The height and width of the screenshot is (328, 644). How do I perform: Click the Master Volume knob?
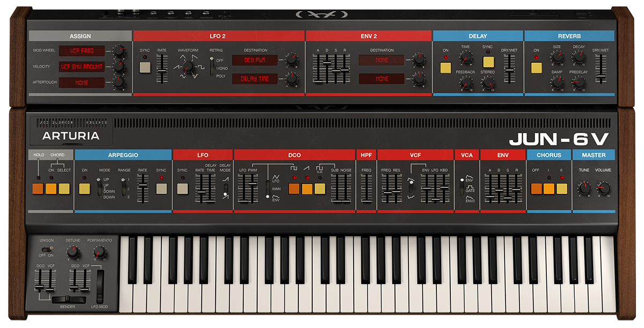[x=603, y=188]
